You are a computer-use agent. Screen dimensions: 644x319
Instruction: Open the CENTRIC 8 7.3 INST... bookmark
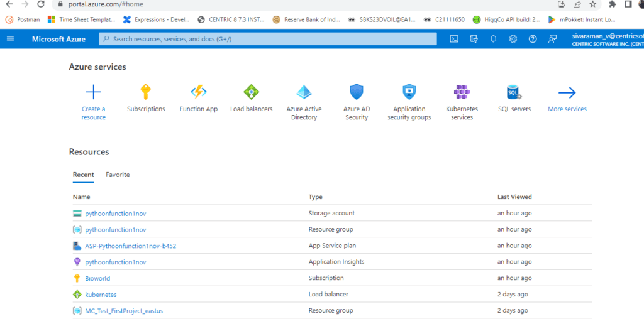pyautogui.click(x=231, y=19)
